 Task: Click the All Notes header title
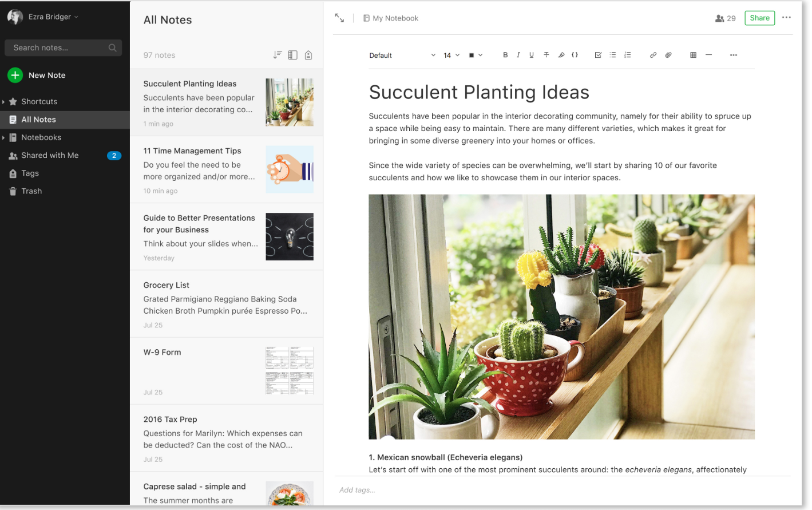168,20
